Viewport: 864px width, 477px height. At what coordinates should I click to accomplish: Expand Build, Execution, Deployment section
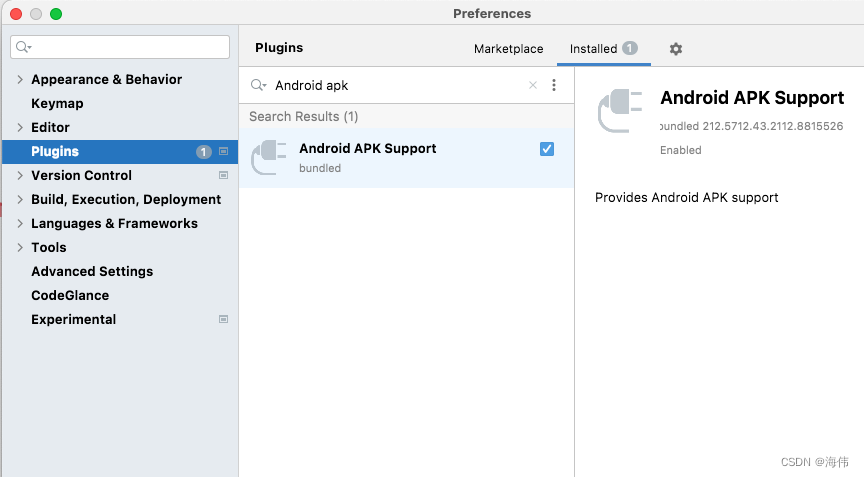click(x=20, y=199)
